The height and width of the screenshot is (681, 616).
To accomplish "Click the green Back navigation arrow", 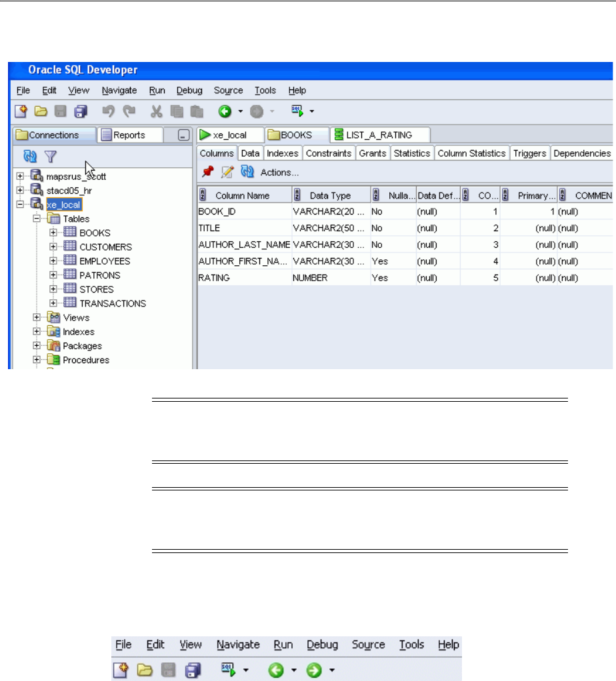I will pyautogui.click(x=225, y=112).
